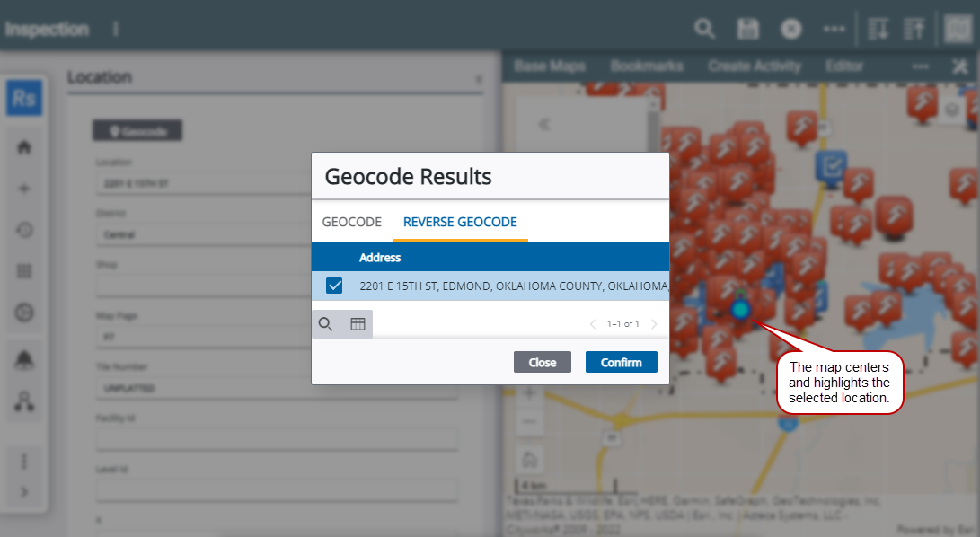Click the Confirm button
Screen dimensions: 980x537
(x=621, y=362)
